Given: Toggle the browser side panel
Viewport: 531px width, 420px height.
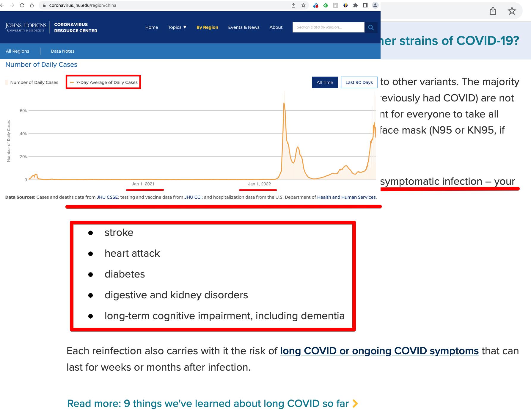Looking at the screenshot, I should coord(365,5).
